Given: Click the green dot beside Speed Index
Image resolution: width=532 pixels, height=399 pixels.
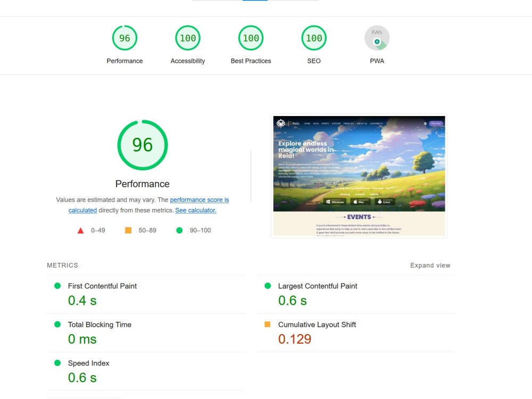Looking at the screenshot, I should click(57, 363).
